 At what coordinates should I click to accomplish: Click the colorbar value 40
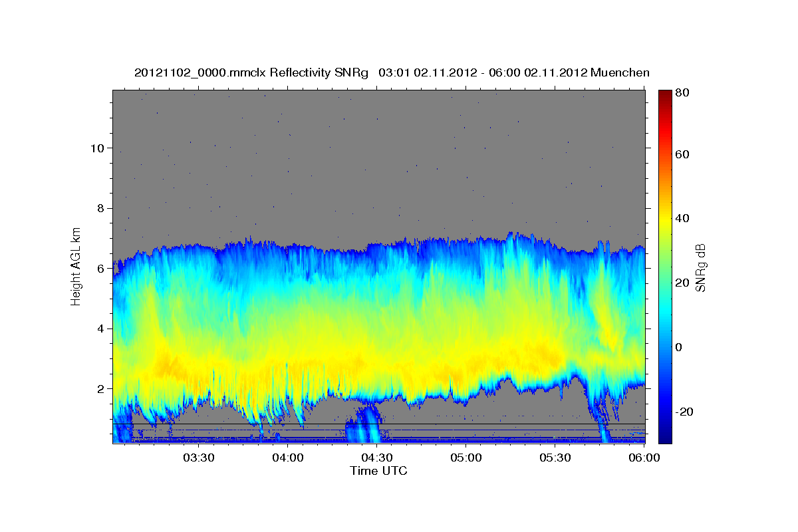pos(684,219)
